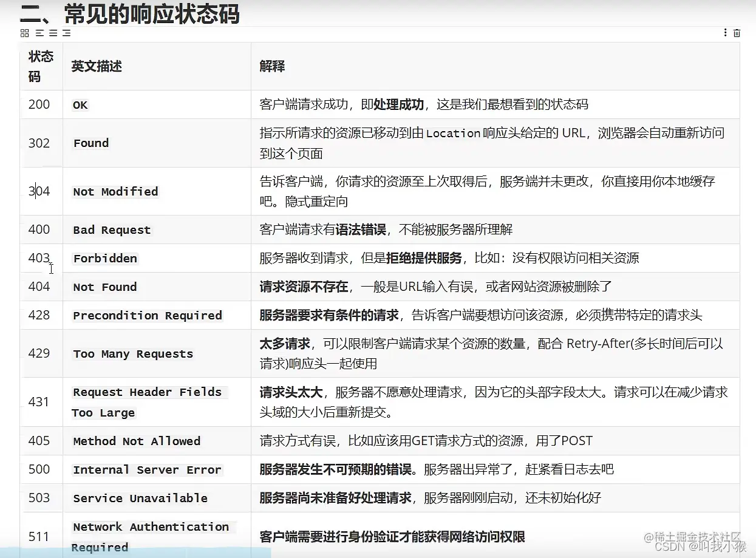Select the 英文描述 column header
This screenshot has width=756, height=558.
(x=95, y=66)
